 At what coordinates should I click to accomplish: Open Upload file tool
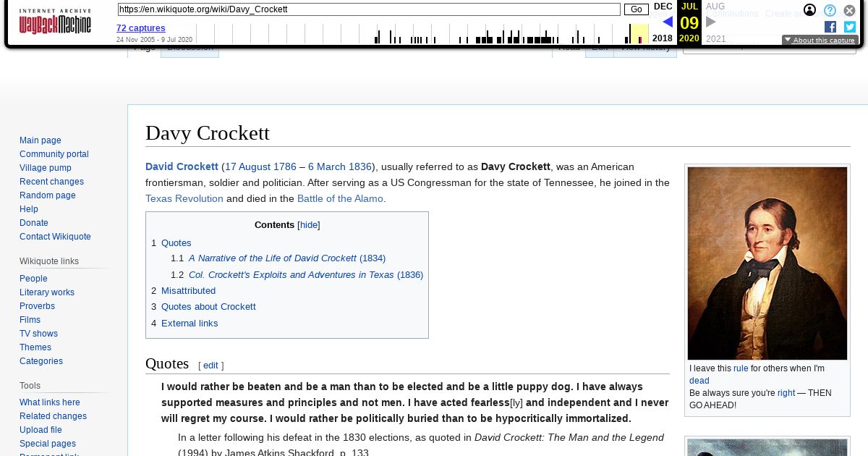pyautogui.click(x=41, y=430)
